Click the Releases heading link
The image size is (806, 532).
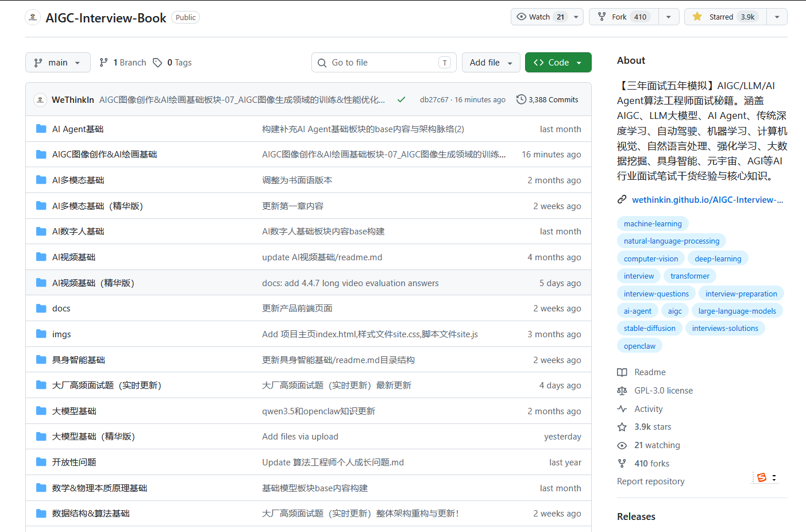636,516
